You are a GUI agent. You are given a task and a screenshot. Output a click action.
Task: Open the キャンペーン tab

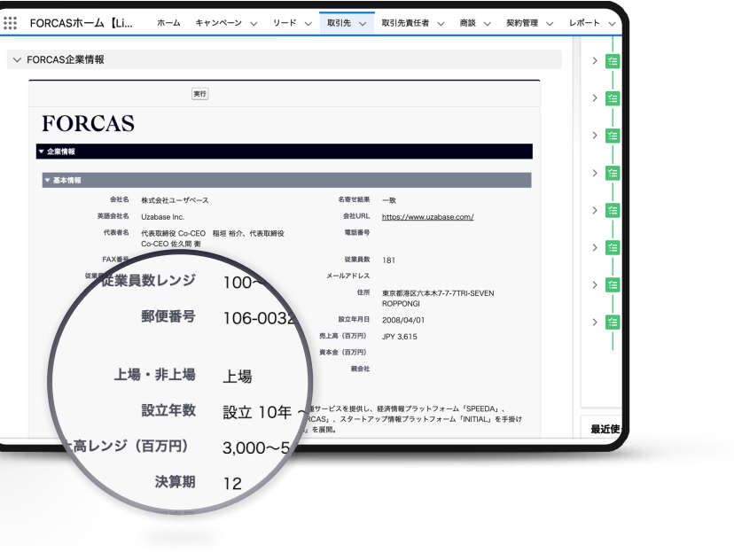point(219,23)
